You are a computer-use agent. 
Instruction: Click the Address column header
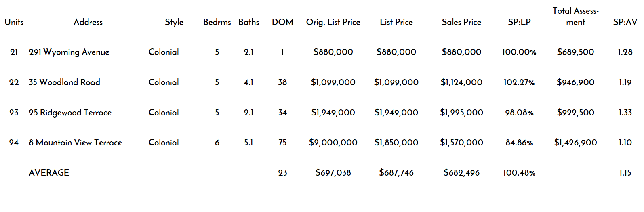pos(88,22)
